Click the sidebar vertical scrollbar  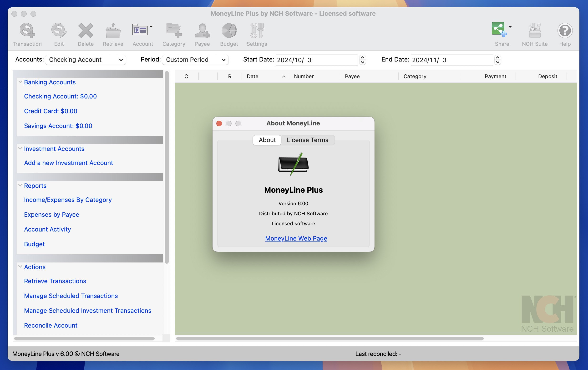[x=167, y=167]
